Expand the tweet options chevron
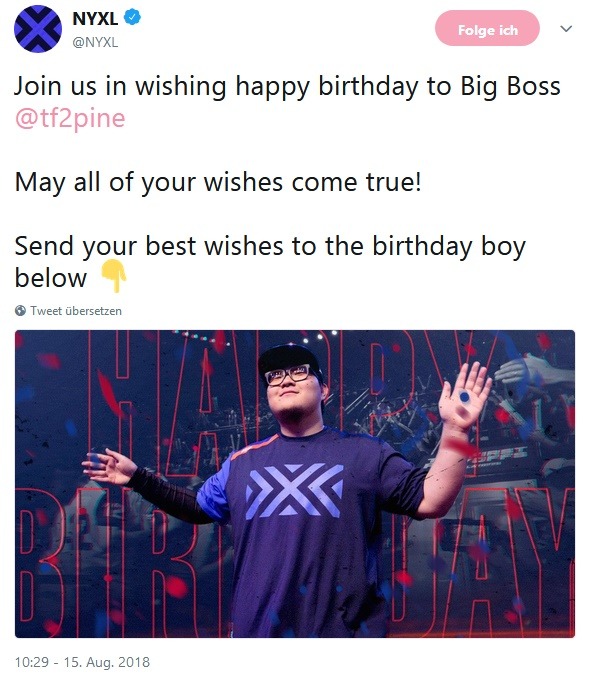 [x=566, y=29]
